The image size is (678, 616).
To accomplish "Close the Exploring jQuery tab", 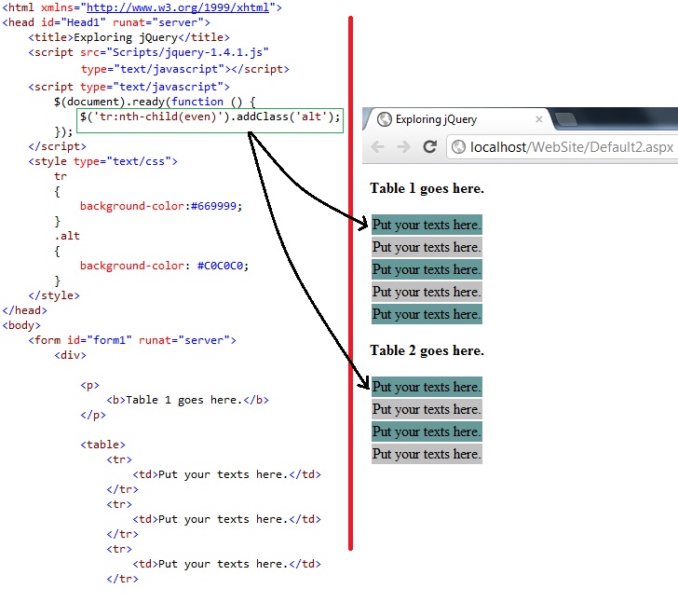I will point(538,119).
